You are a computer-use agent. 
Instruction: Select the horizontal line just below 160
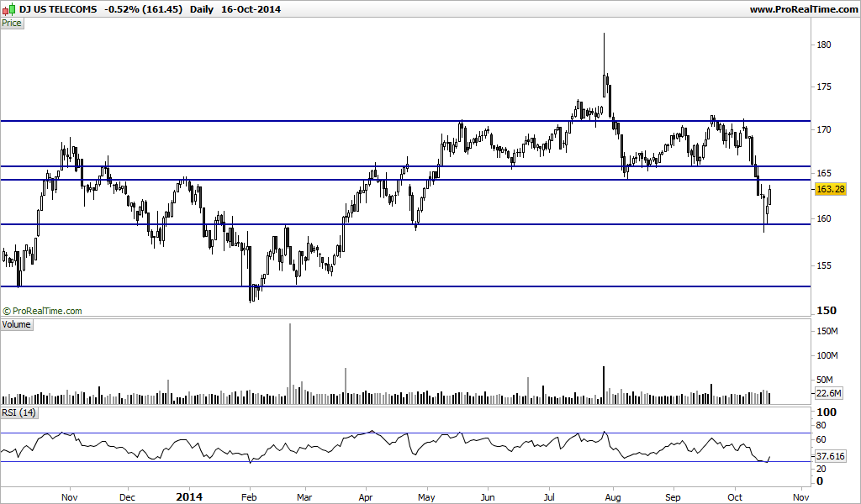405,223
